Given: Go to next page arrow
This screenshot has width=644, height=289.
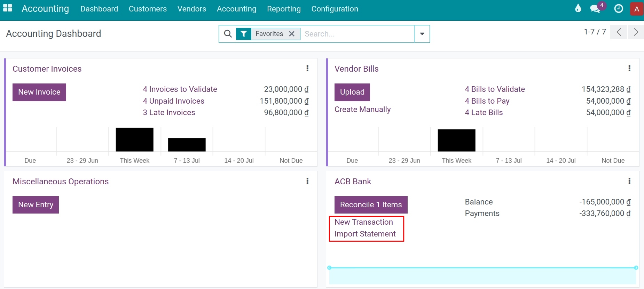Looking at the screenshot, I should (636, 32).
